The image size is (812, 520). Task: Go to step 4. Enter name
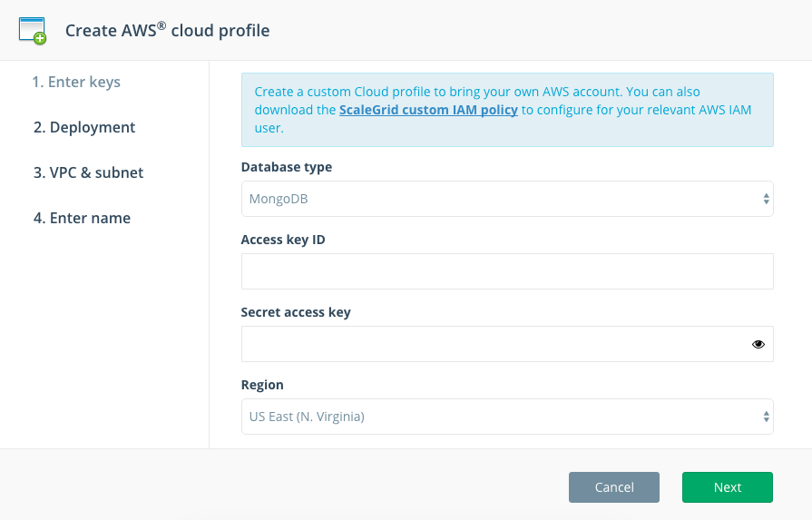tap(82, 218)
